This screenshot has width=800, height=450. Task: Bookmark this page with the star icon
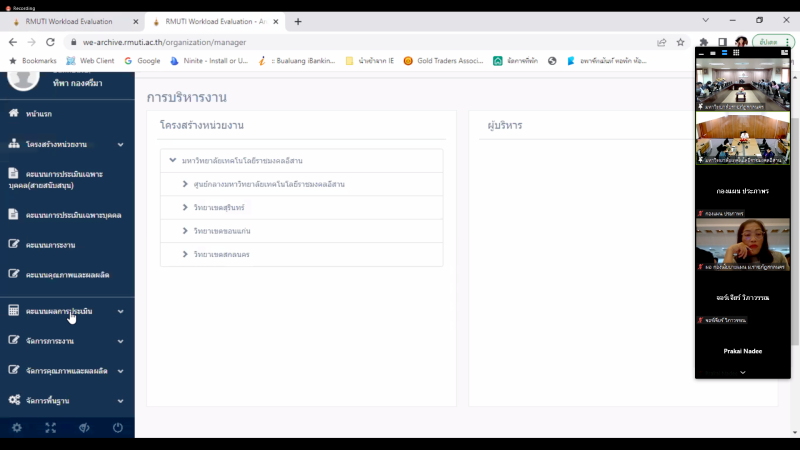pyautogui.click(x=680, y=42)
